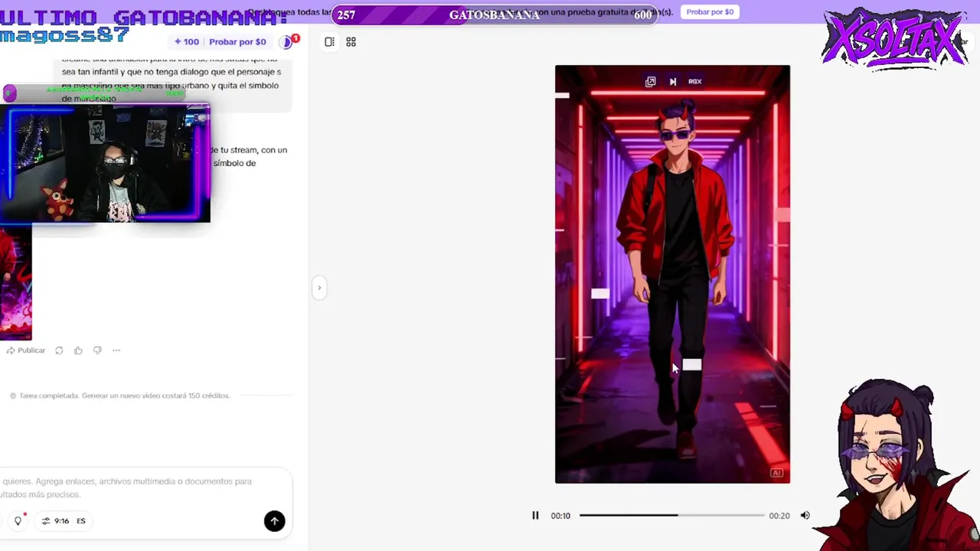This screenshot has width=980, height=551.
Task: Like the response with thumbs-up
Action: [x=78, y=350]
